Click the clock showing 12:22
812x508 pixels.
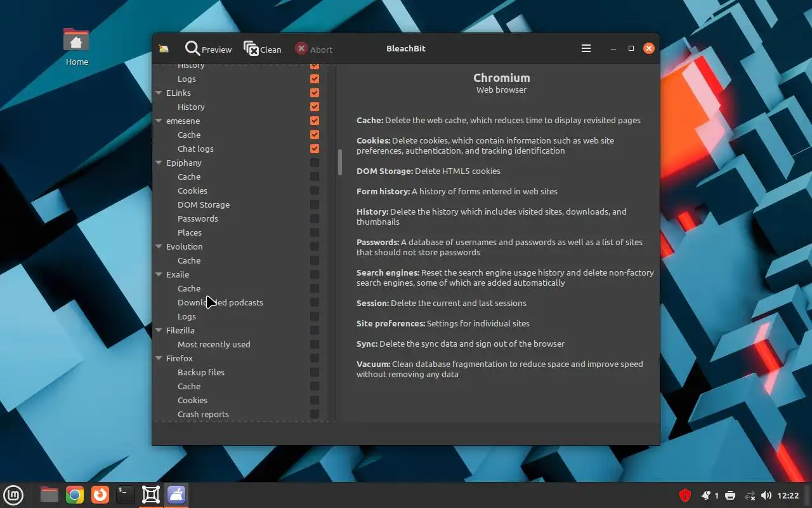(788, 495)
